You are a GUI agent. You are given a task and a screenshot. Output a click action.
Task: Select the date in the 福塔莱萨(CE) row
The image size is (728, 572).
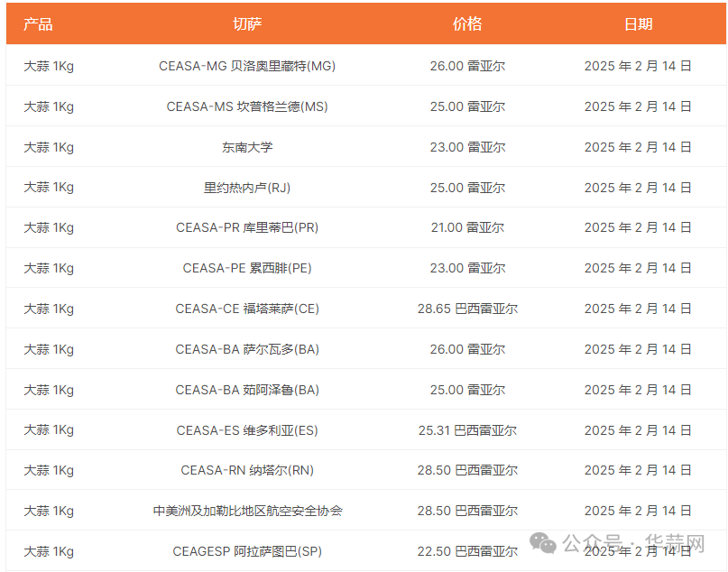638,309
